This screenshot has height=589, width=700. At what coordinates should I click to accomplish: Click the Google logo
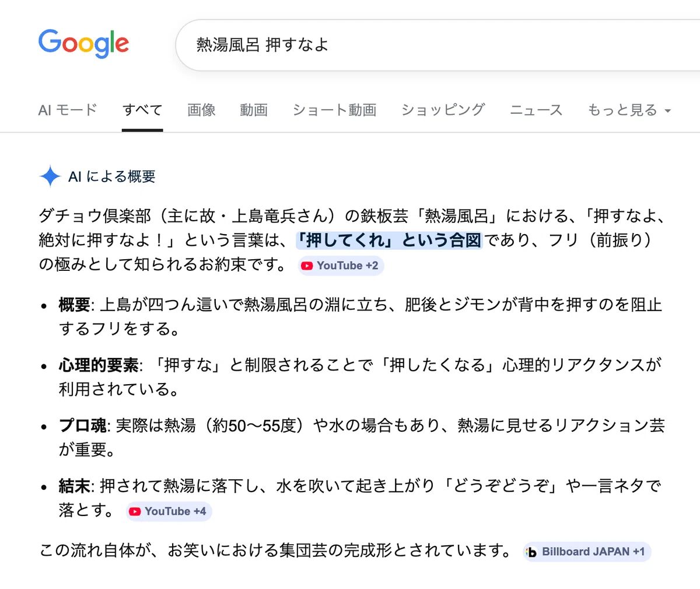(x=83, y=44)
